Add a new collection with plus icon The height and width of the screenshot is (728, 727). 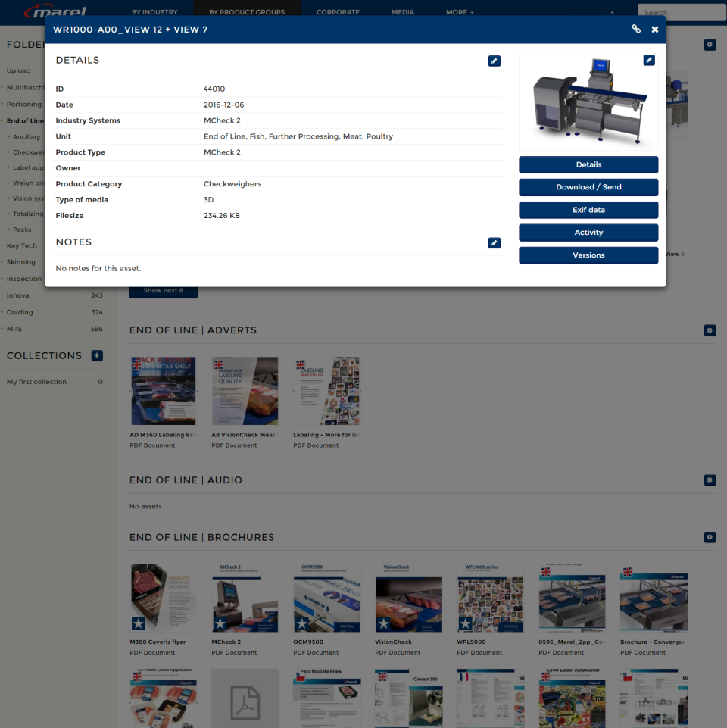click(x=97, y=355)
